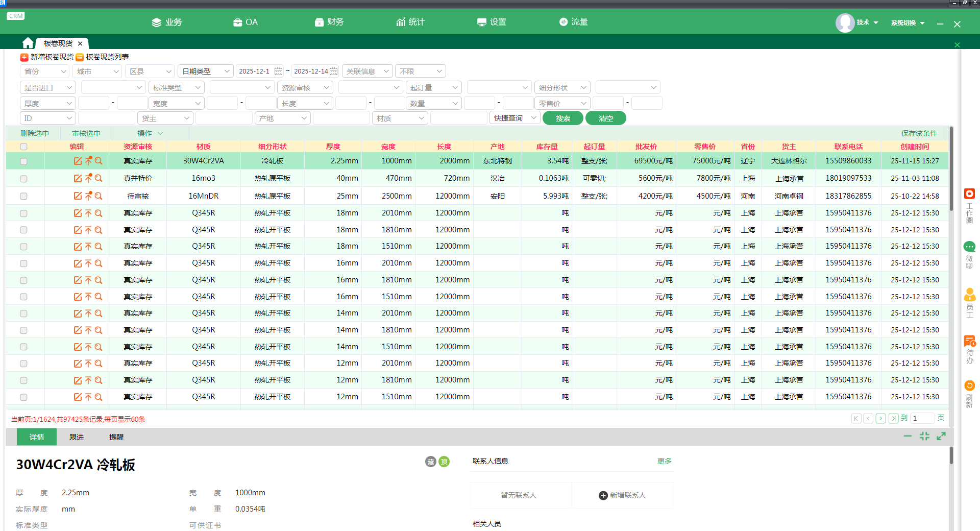Expand the 日期类型 date type dropdown
The image size is (980, 531).
[205, 71]
